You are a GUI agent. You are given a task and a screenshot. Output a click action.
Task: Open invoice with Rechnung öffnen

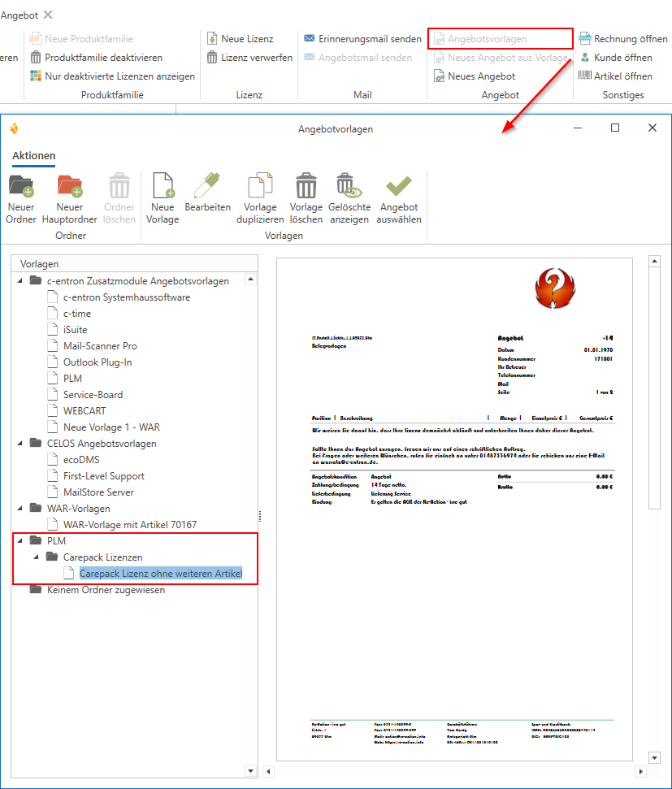coord(622,39)
